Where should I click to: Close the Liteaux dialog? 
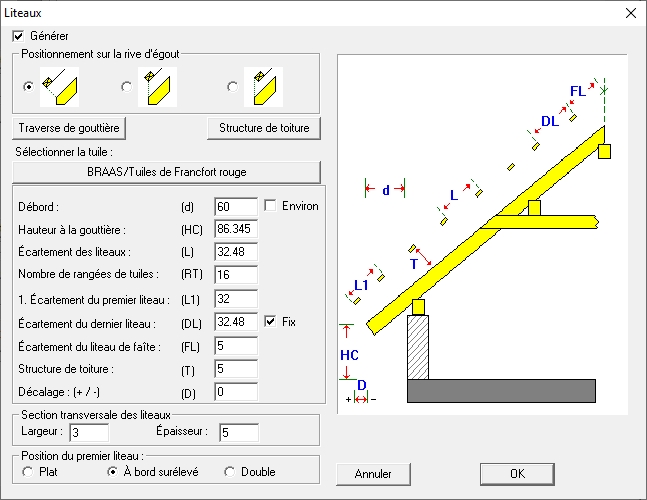[x=630, y=13]
